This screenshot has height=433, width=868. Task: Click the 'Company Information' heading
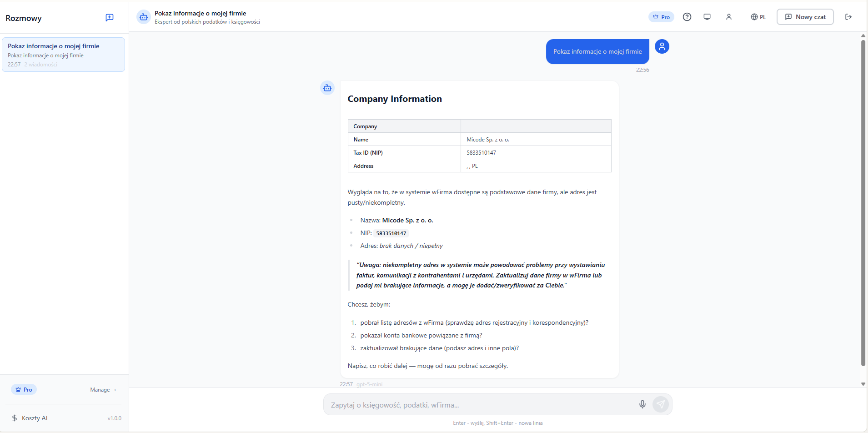coord(395,99)
